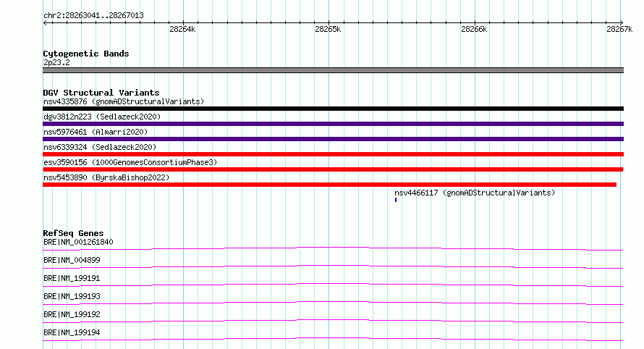This screenshot has height=349, width=644.
Task: Select the purple nsv5976461 variant bar
Action: (x=333, y=139)
